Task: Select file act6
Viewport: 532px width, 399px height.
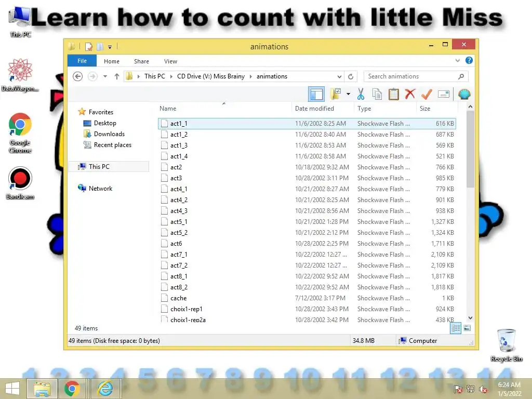Action: 307,243
